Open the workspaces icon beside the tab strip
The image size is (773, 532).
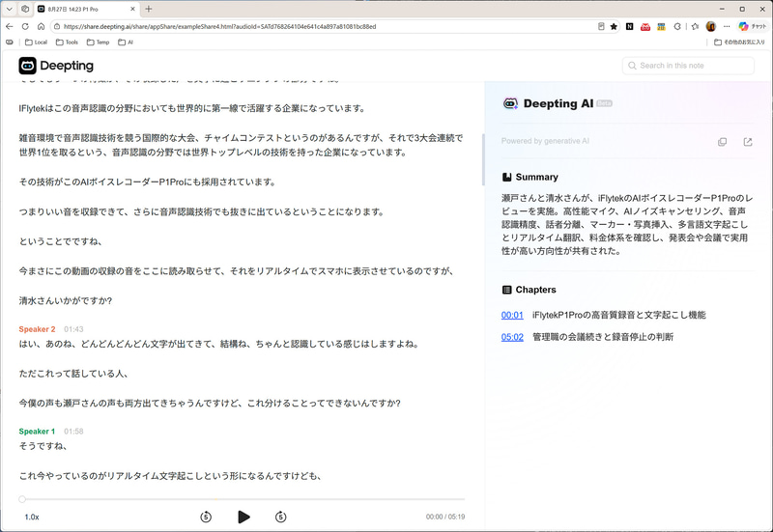pyautogui.click(x=25, y=9)
